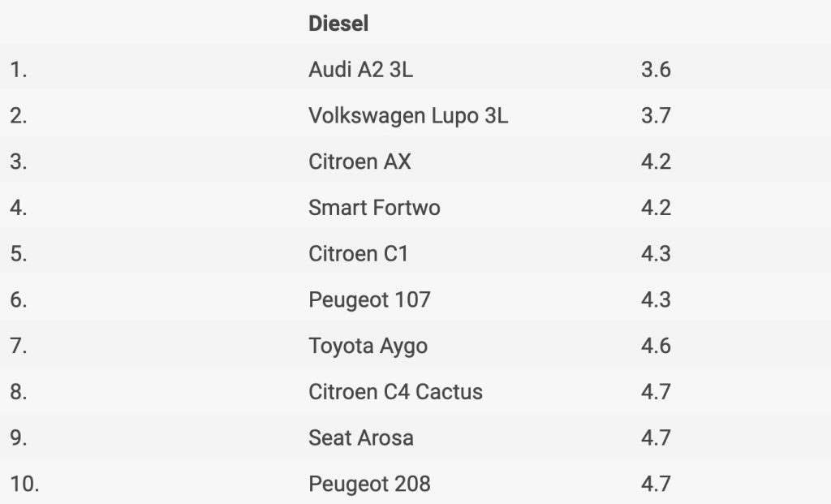This screenshot has height=504, width=831.
Task: Click the Smart Fortwo entry
Action: pos(374,208)
